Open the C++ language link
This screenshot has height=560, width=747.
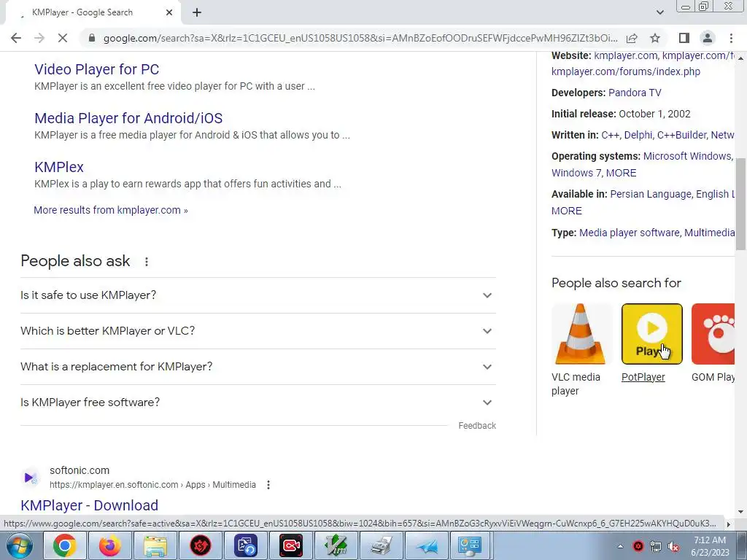click(610, 135)
